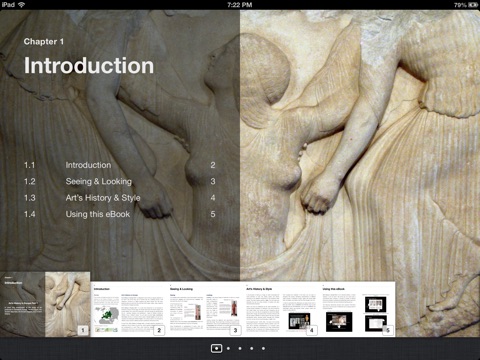Tap the 79% battery percentage

coord(460,5)
